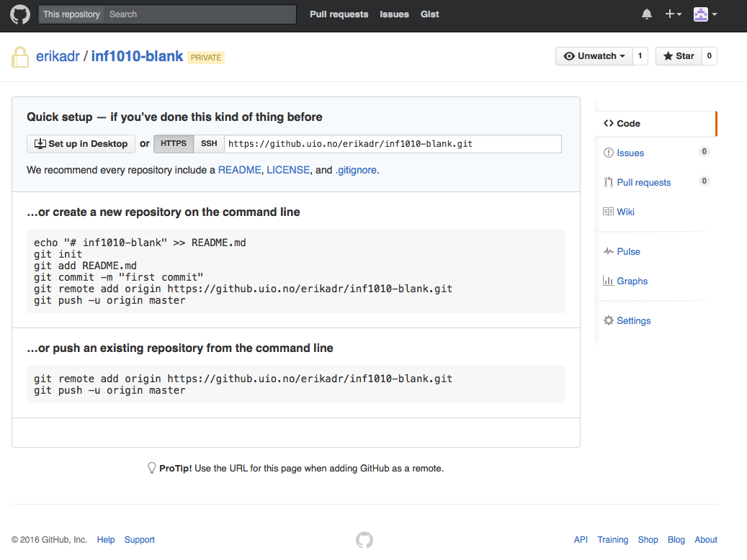
Task: Click the Issues exclamation icon in sidebar
Action: (609, 153)
